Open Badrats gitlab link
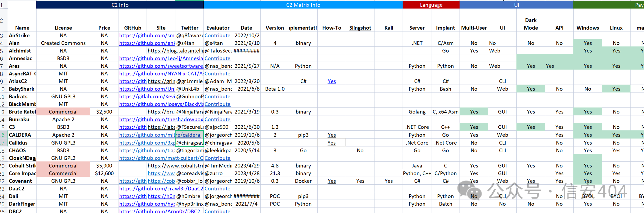644x214 pixels. (x=147, y=97)
